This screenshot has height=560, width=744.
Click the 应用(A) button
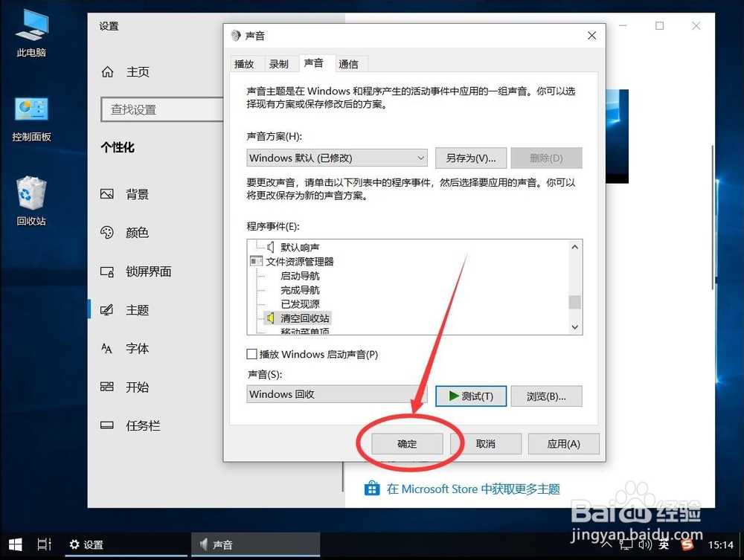pyautogui.click(x=564, y=444)
